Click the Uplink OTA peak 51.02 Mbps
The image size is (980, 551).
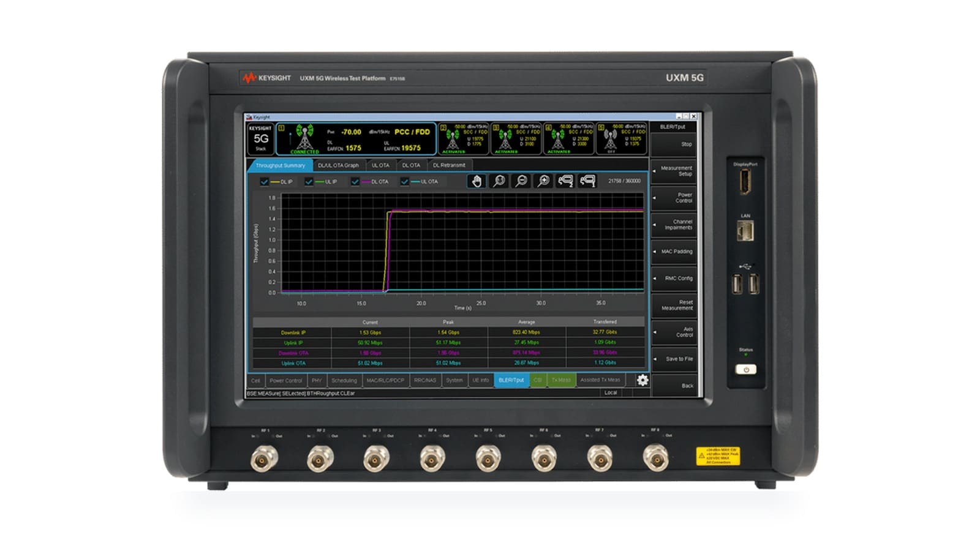(x=448, y=363)
